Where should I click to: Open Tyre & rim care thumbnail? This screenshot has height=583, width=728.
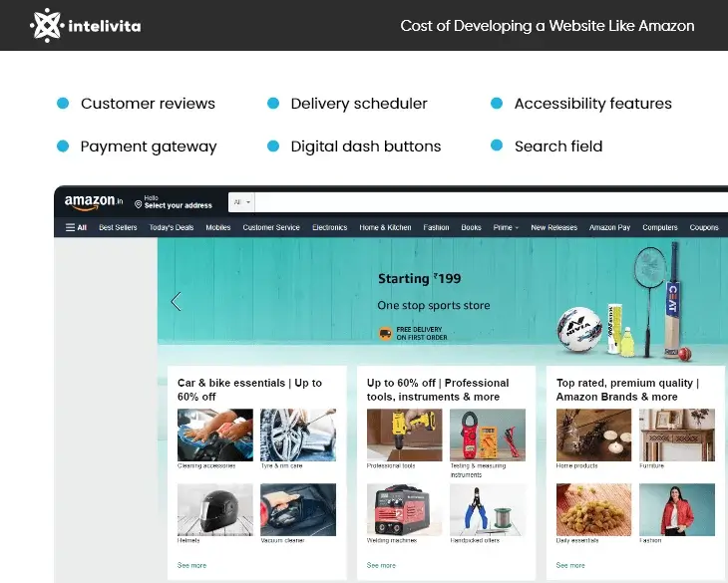(298, 435)
